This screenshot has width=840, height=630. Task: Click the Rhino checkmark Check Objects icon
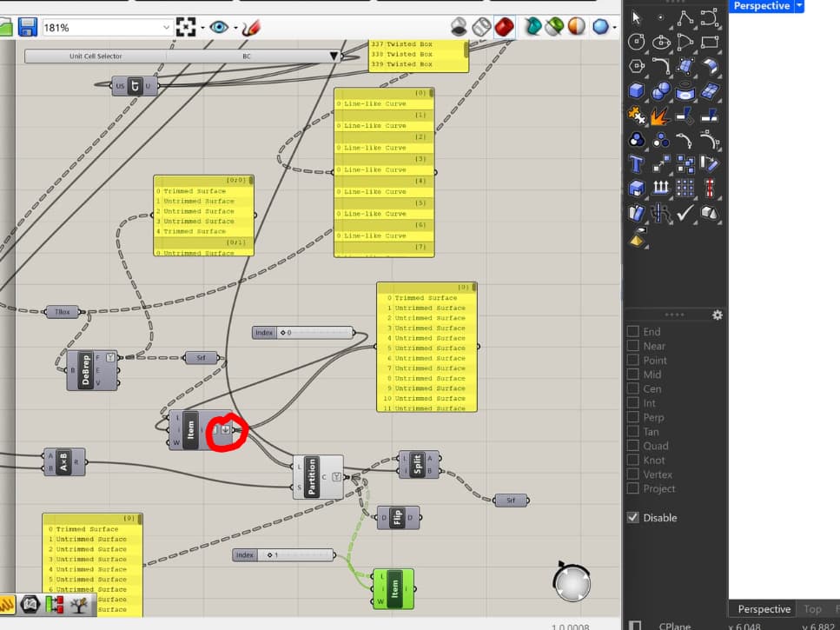[x=685, y=213]
